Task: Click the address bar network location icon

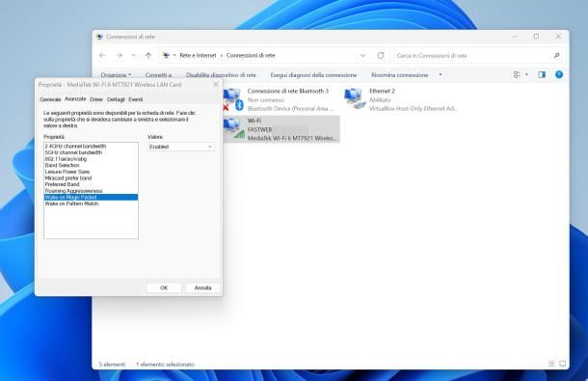Action: (166, 56)
